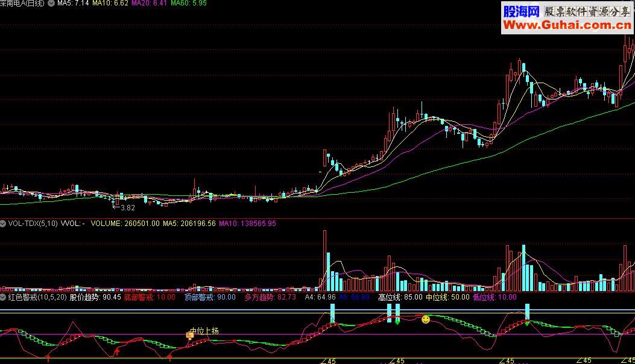This screenshot has width=635, height=364.
Task: Click volume MA5: 206196.56 value
Action: tap(189, 224)
